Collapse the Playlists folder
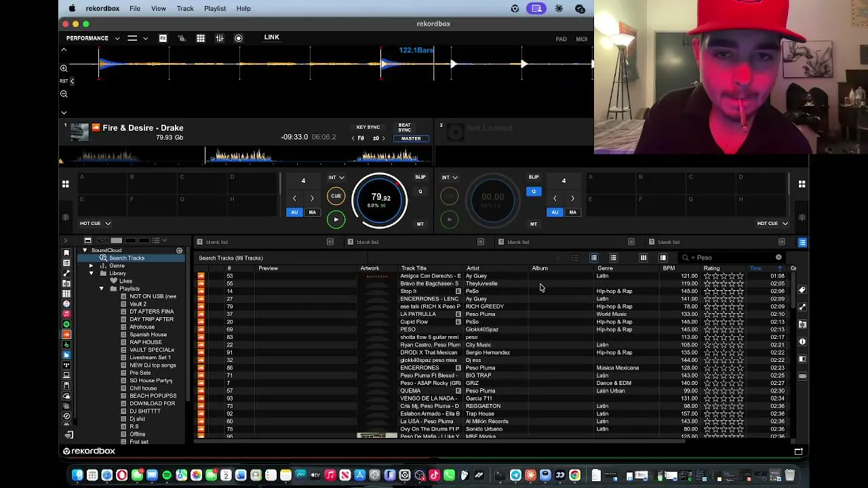The height and width of the screenshot is (488, 868). tap(102, 289)
